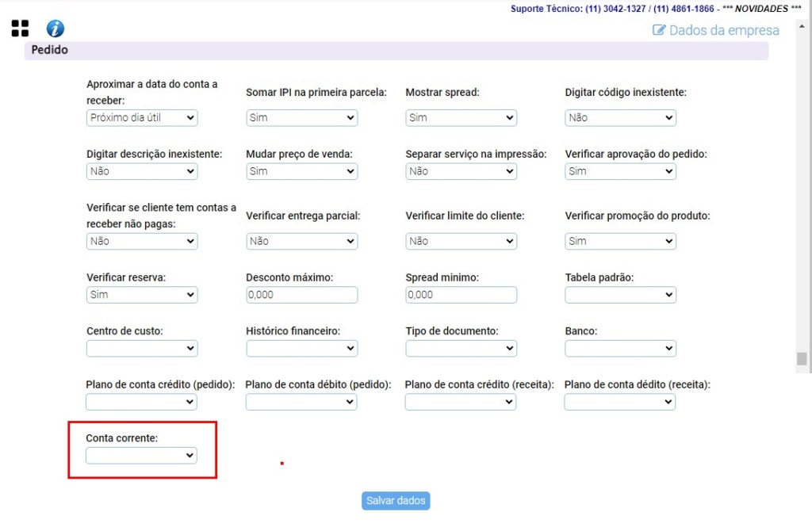Select the Spread minimo input field
Viewport: 812px width, 531px height.
pyautogui.click(x=461, y=294)
